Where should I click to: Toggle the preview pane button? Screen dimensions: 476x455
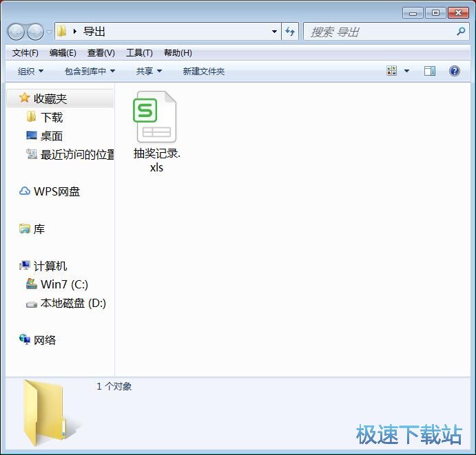pyautogui.click(x=430, y=71)
